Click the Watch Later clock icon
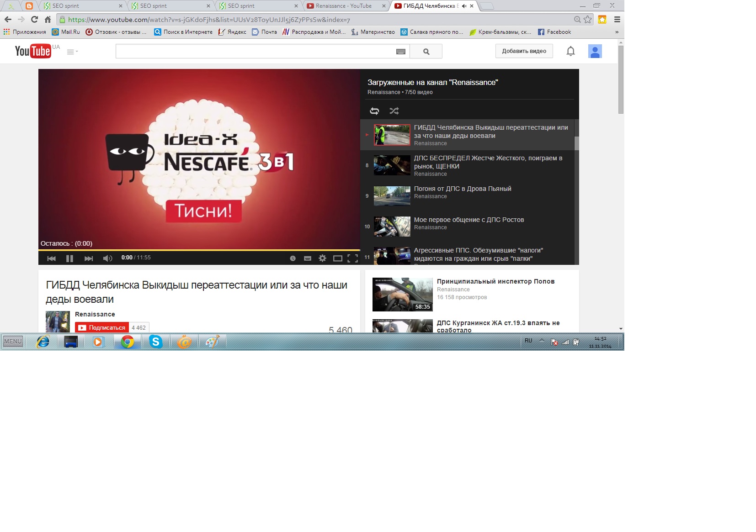 click(x=293, y=258)
